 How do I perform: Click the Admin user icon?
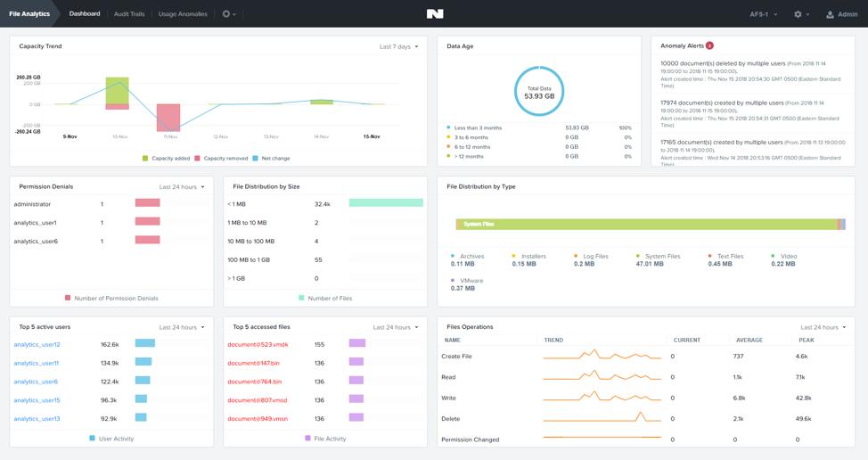pos(830,14)
